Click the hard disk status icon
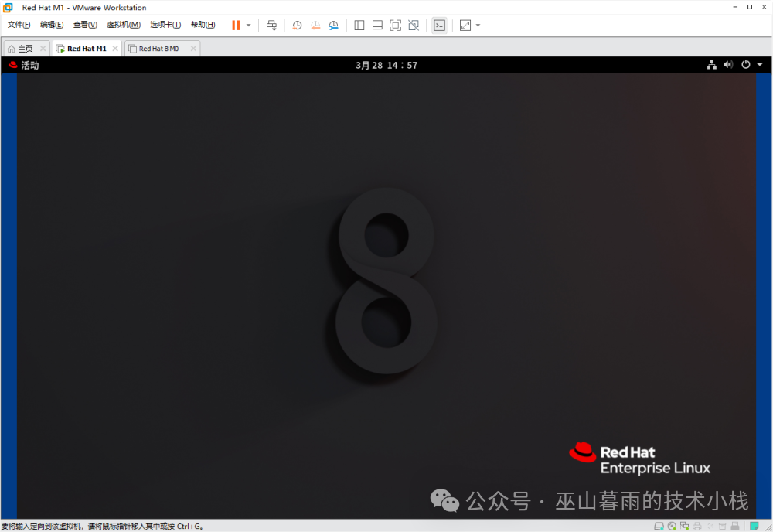 coord(659,525)
